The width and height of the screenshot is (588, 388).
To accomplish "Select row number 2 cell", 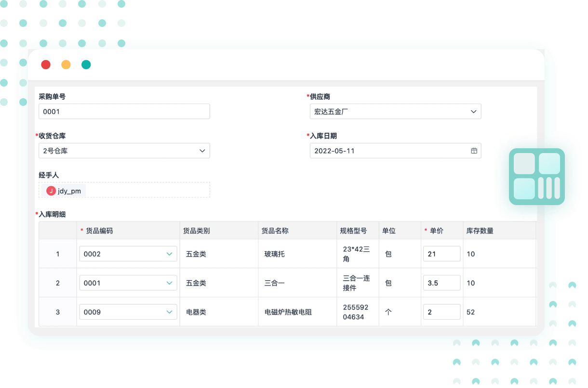I will point(58,283).
